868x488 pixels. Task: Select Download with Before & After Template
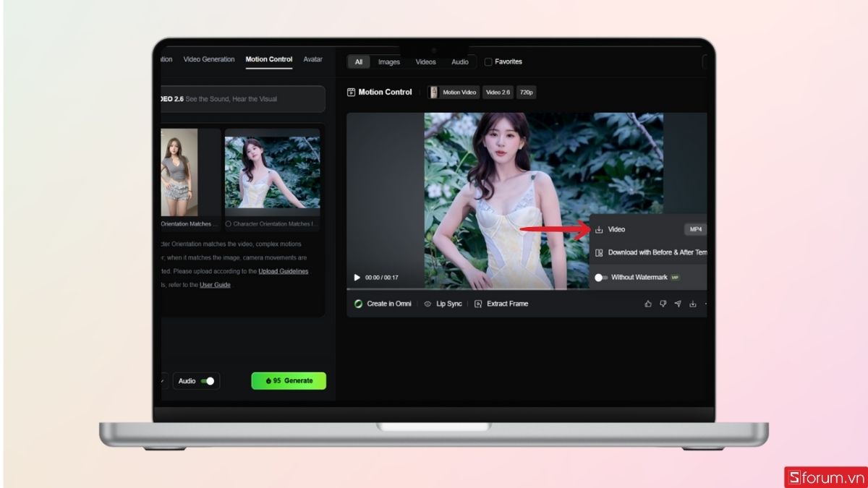pos(651,253)
